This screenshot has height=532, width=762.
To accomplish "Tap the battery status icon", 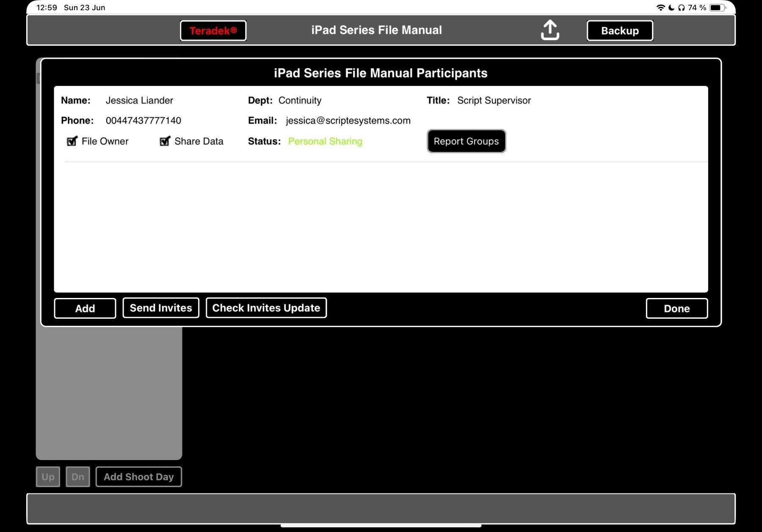I will pos(718,8).
